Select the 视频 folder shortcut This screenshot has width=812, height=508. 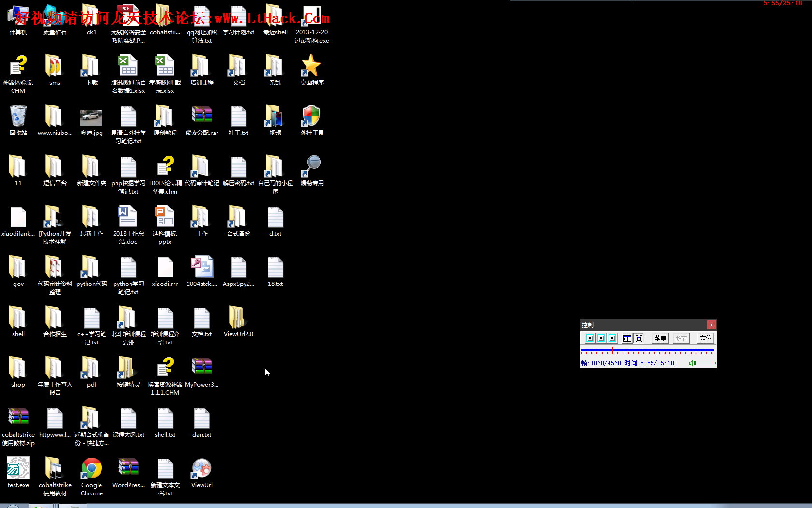coord(275,120)
